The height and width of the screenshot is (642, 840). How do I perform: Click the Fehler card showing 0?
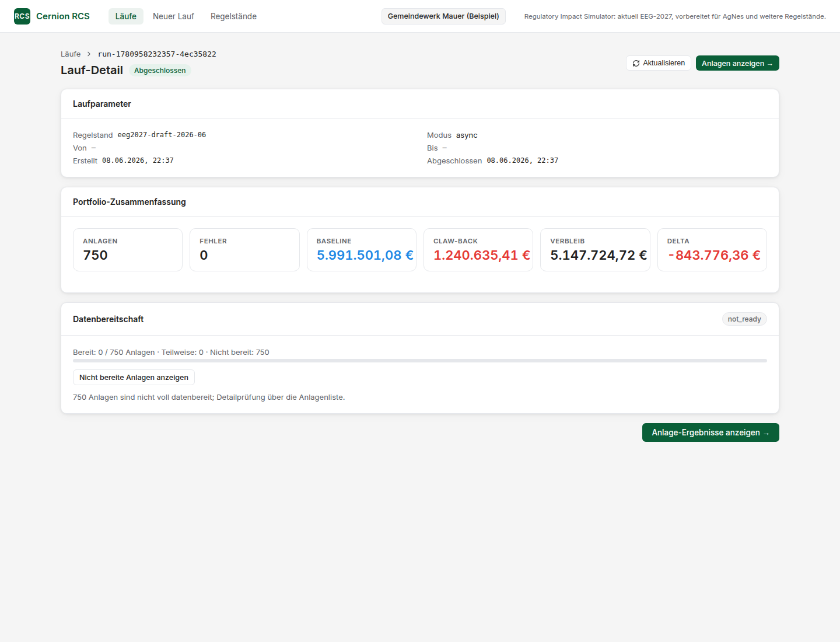pos(244,250)
